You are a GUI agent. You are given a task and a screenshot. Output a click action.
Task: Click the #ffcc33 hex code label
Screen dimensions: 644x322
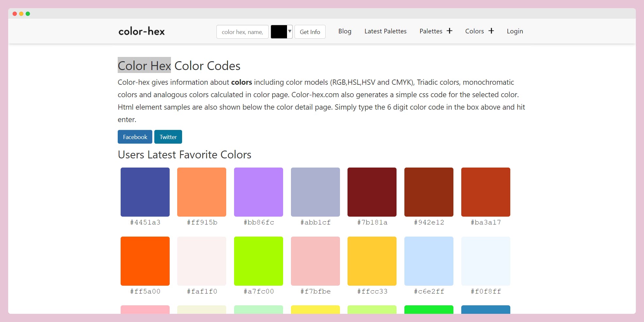click(x=372, y=292)
